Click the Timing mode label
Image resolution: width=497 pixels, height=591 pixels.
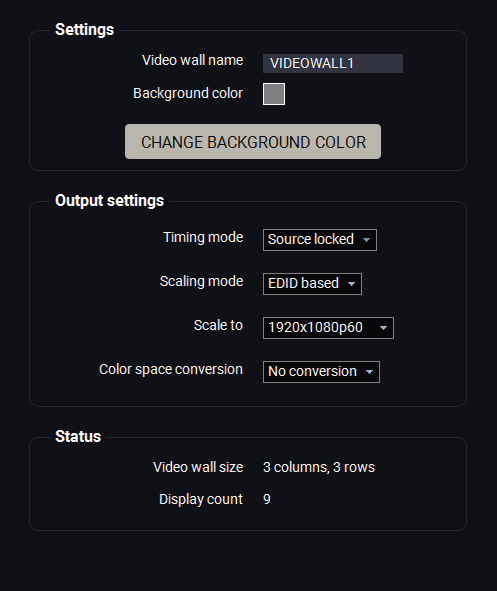[203, 237]
